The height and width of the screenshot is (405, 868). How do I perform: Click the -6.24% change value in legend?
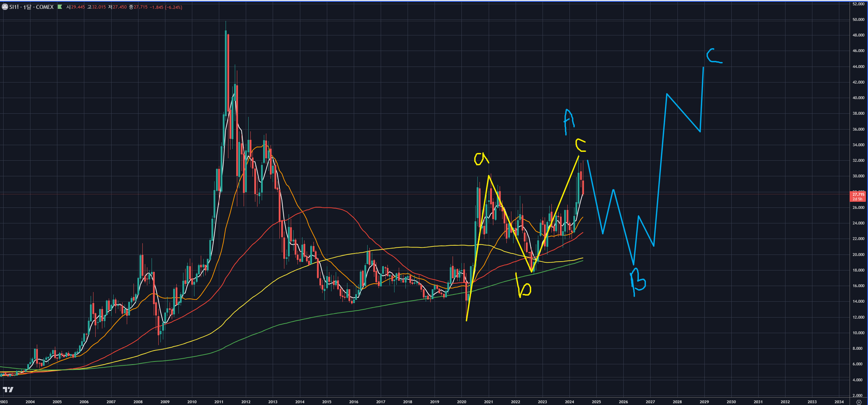pyautogui.click(x=174, y=7)
